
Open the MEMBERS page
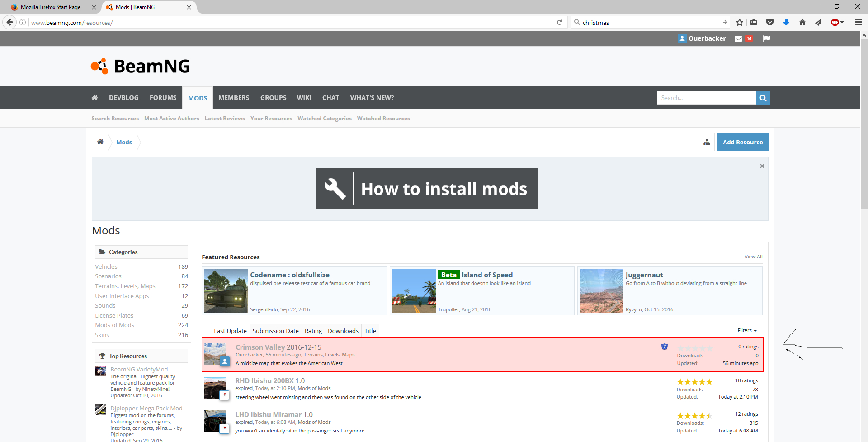234,98
